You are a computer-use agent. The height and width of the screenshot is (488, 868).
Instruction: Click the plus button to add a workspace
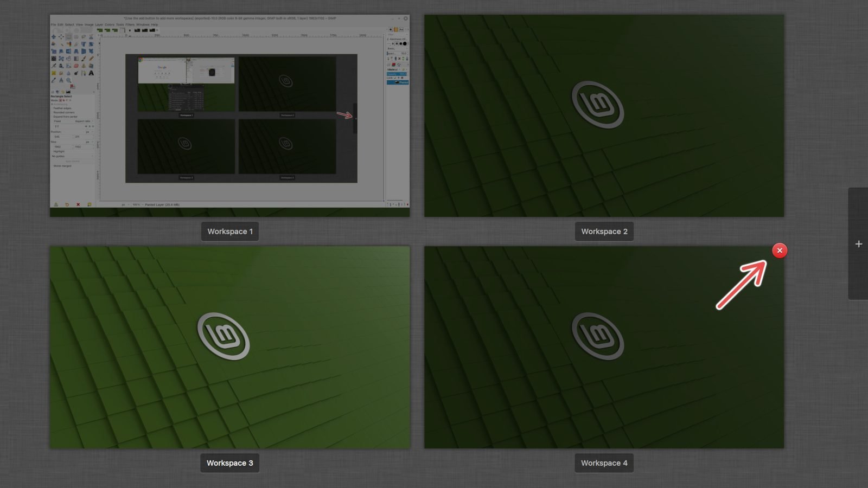coord(859,244)
